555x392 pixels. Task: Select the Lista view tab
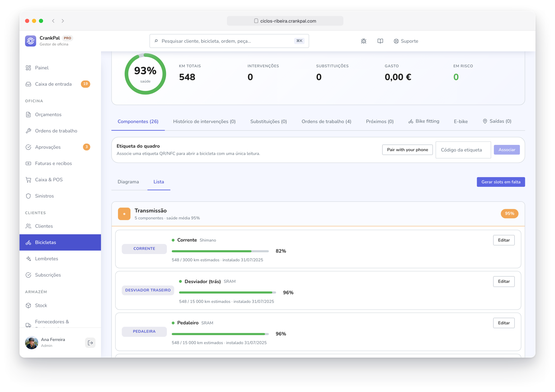tap(159, 182)
